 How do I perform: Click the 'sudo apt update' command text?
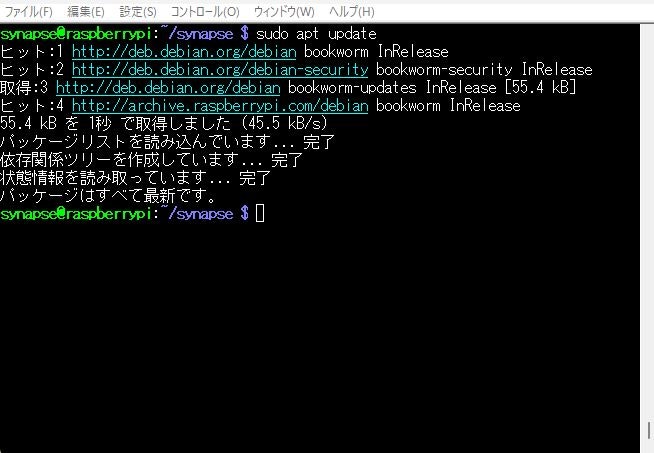coord(316,34)
